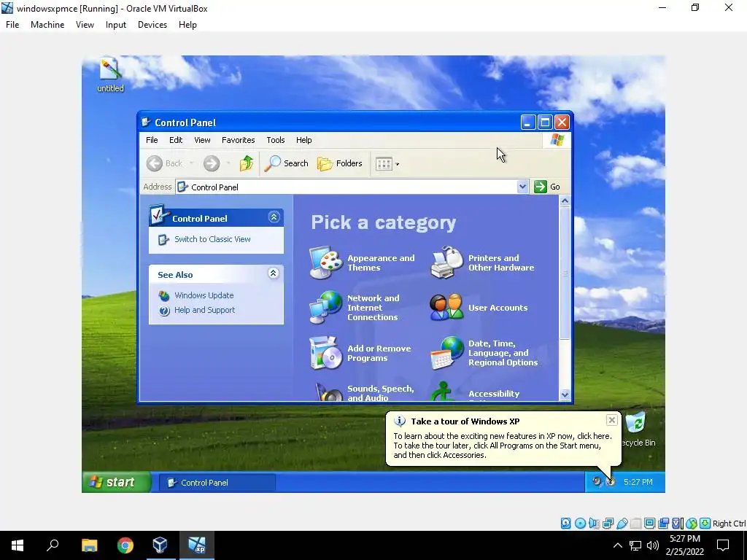Collapse the Control Panel side section
This screenshot has height=560, width=747.
tap(274, 217)
